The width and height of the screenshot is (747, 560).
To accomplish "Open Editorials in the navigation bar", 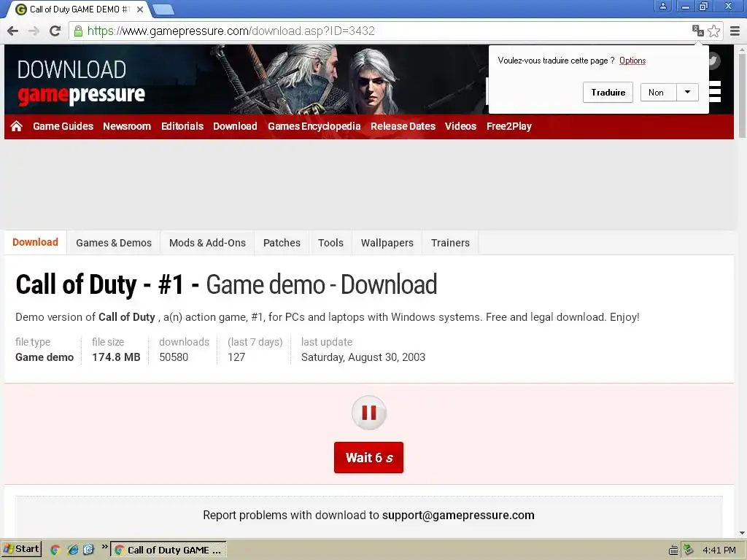I will [182, 126].
